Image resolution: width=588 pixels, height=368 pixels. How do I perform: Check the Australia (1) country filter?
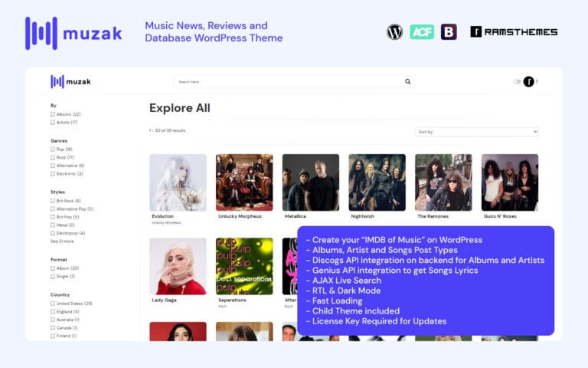click(x=53, y=320)
